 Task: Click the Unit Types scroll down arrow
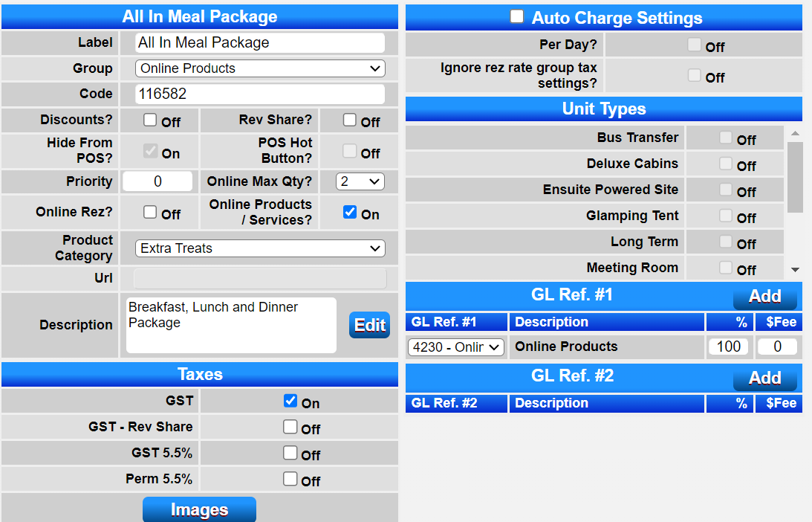click(x=795, y=270)
